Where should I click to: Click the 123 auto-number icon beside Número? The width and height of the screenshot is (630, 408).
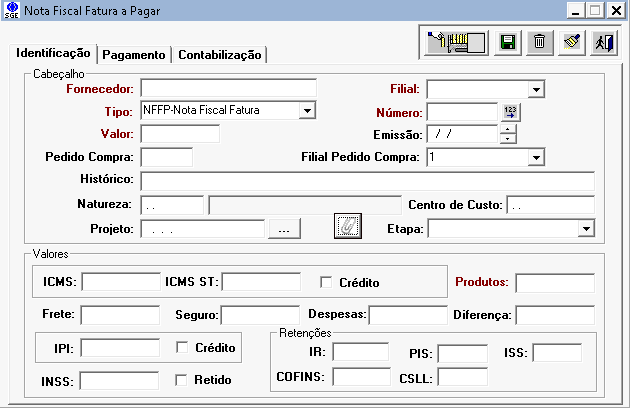(511, 112)
